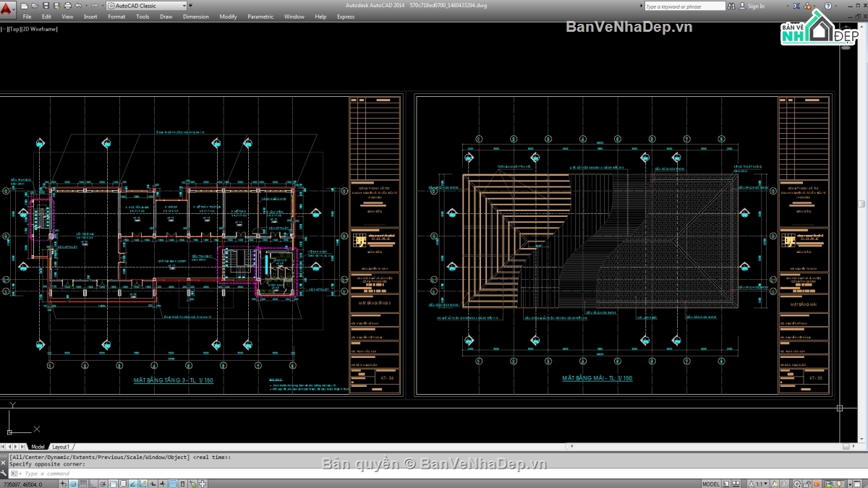Open an existing drawing file

click(35, 6)
